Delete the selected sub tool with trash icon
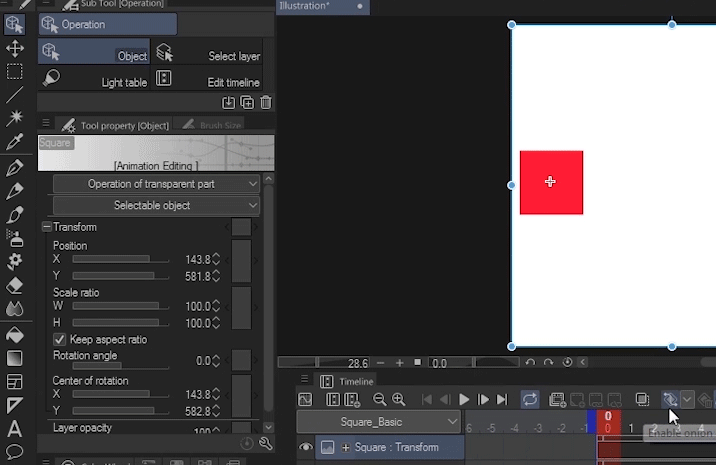 [x=266, y=102]
